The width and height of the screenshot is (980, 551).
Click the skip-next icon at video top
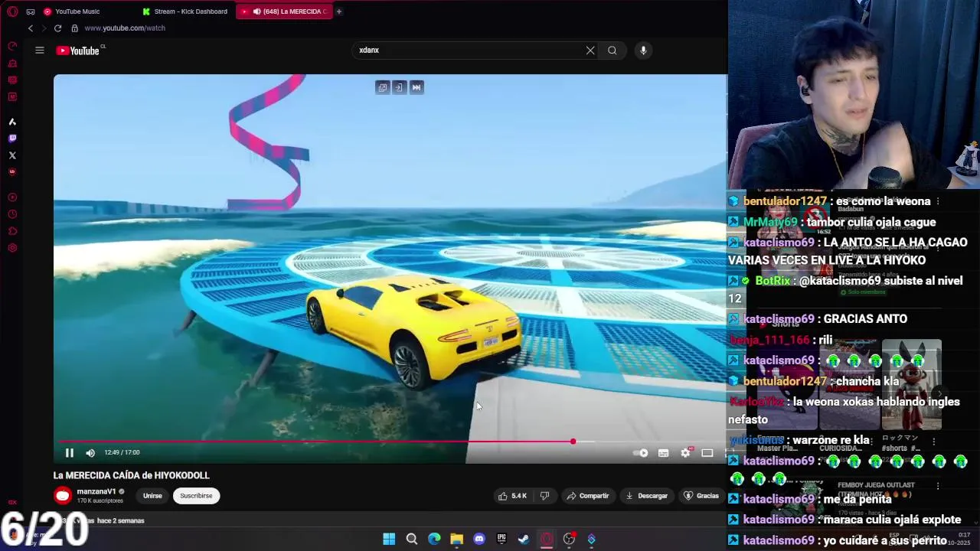(416, 87)
